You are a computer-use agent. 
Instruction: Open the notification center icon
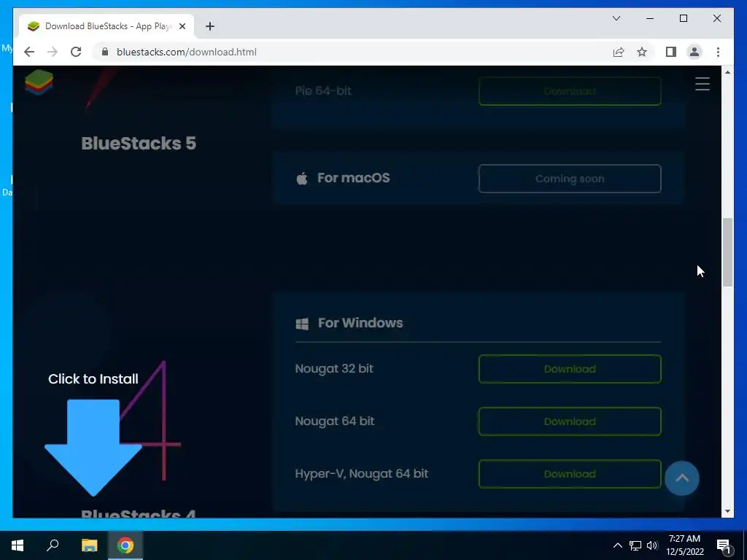(x=724, y=546)
